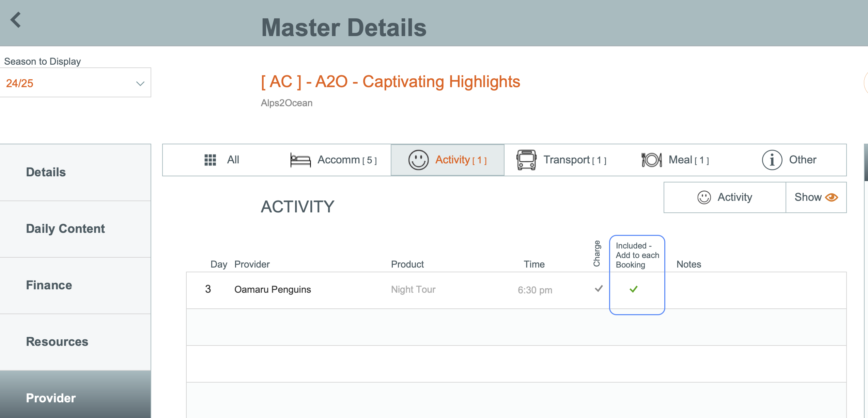Click the 6:30 pm time cell

(x=535, y=290)
